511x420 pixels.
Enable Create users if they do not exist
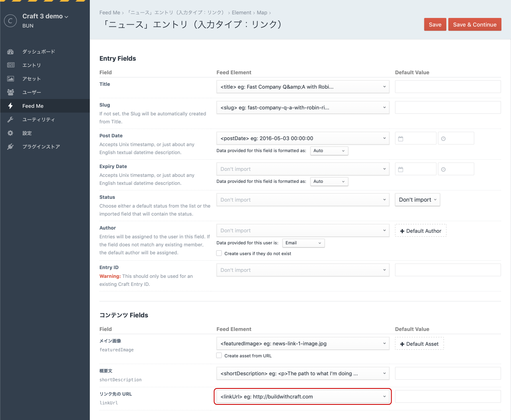[219, 253]
